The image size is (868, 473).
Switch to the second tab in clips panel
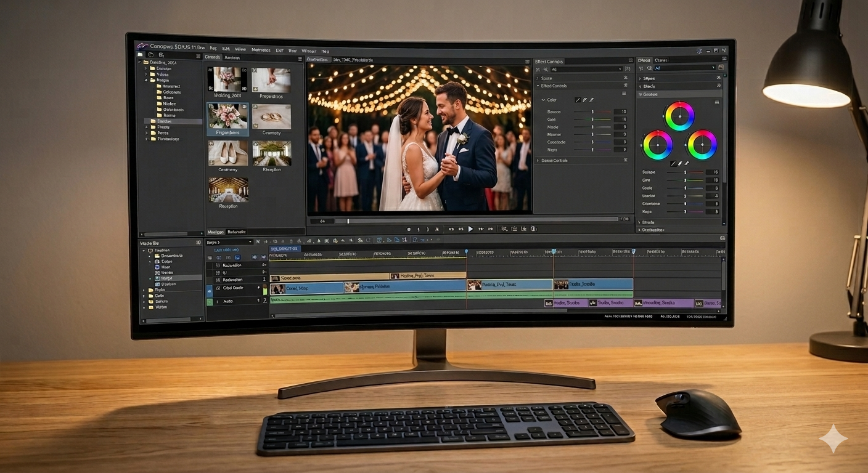[x=232, y=57]
